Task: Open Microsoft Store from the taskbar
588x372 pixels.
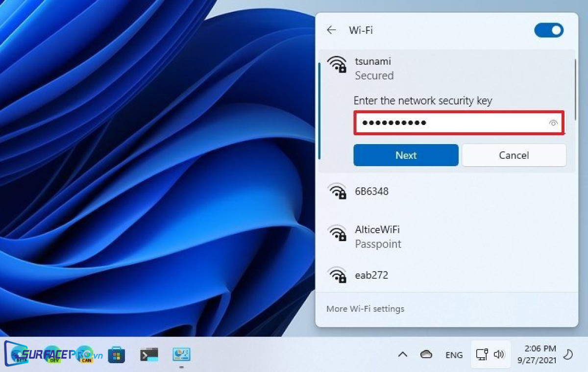Action: (117, 354)
